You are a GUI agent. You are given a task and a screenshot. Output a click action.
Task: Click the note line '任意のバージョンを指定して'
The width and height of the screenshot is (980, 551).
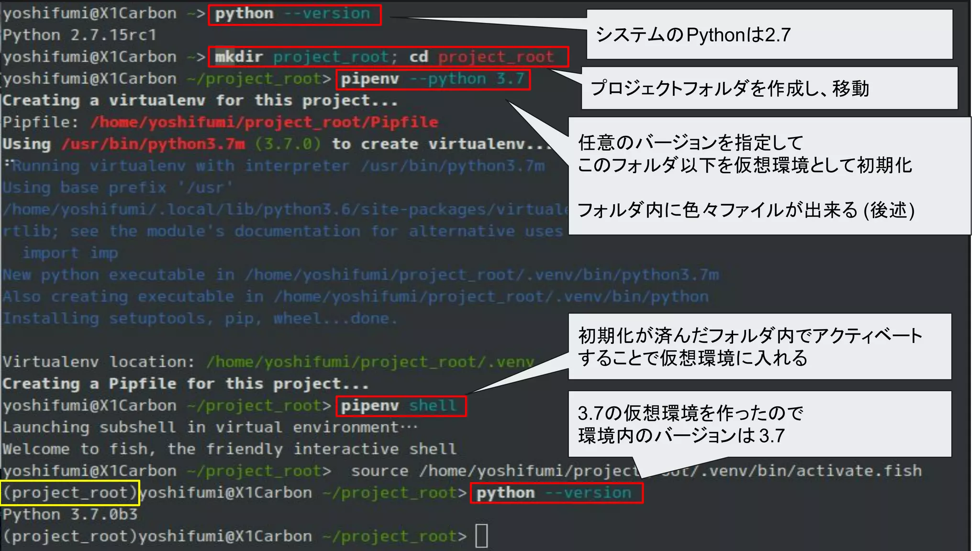coord(690,143)
